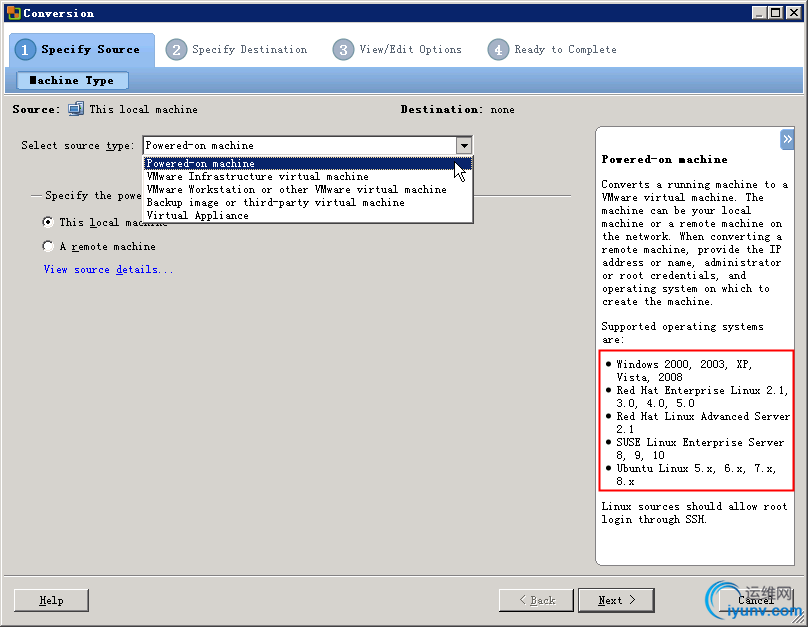Screen dimensions: 808x627
Task: Click the step 1 circle icon
Action: coord(25,50)
